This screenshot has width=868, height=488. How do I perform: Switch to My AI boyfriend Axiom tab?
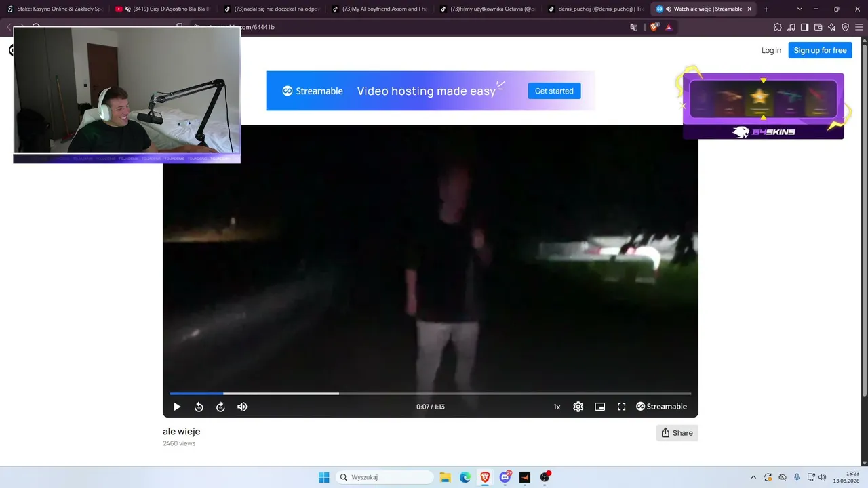(380, 9)
